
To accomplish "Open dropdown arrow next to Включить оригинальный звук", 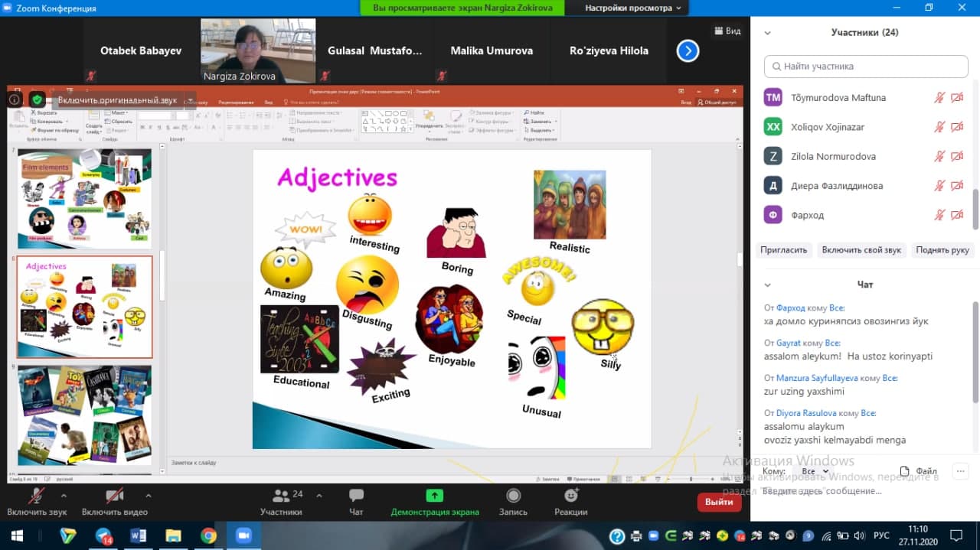I will [190, 100].
